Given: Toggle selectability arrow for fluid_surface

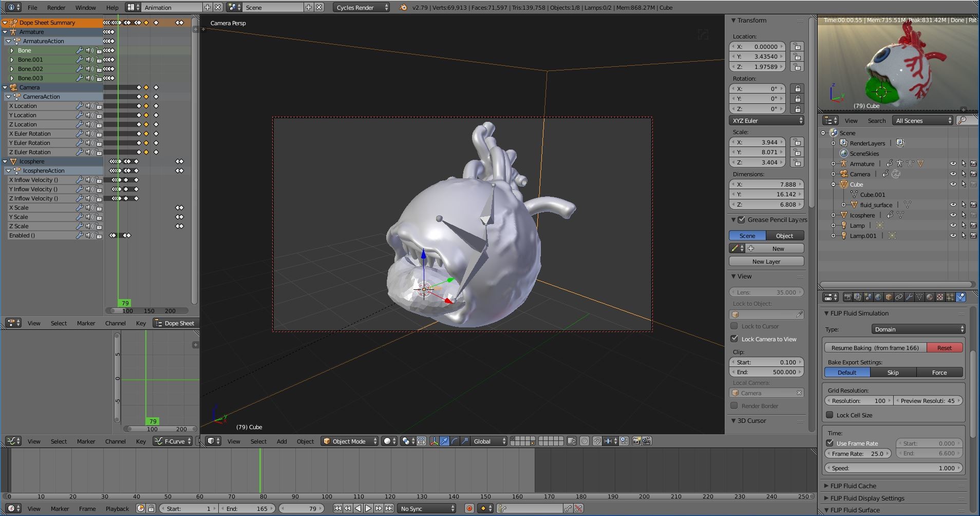Looking at the screenshot, I should [x=964, y=205].
